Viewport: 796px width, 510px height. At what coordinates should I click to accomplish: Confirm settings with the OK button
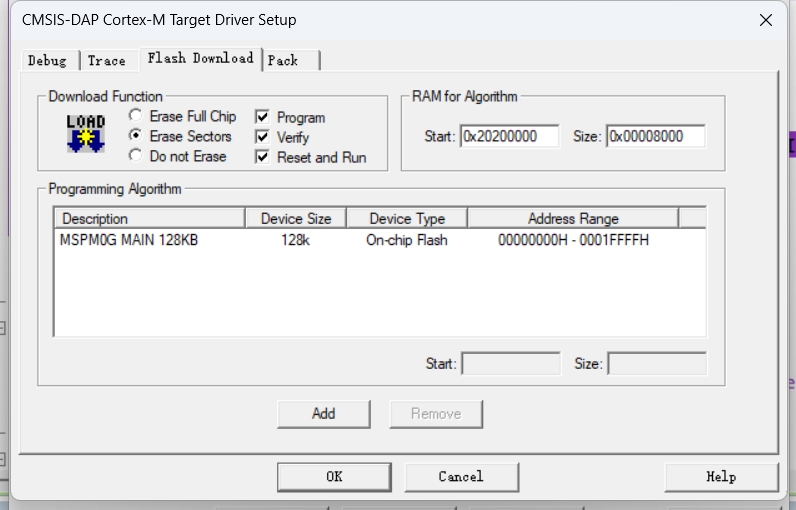tap(334, 477)
